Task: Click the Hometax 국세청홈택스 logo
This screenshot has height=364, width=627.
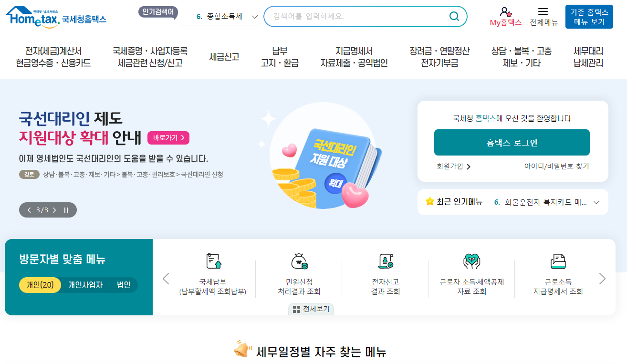Action: [56, 16]
